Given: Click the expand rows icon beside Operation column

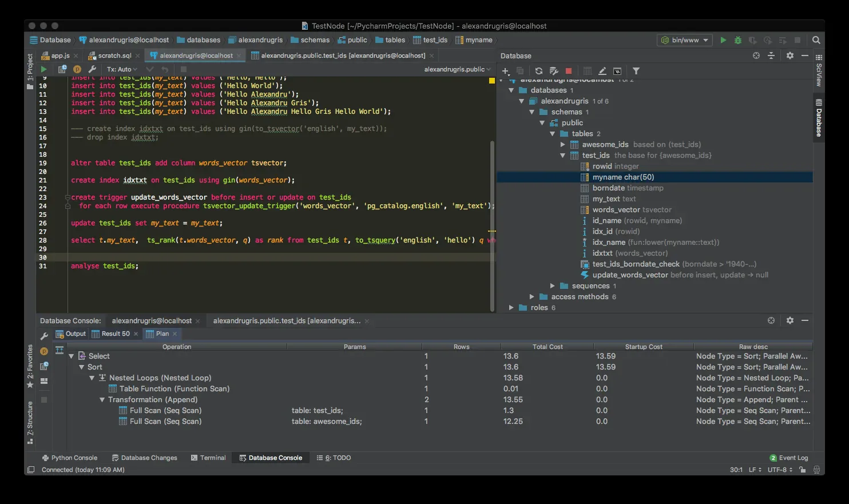Looking at the screenshot, I should (x=59, y=350).
